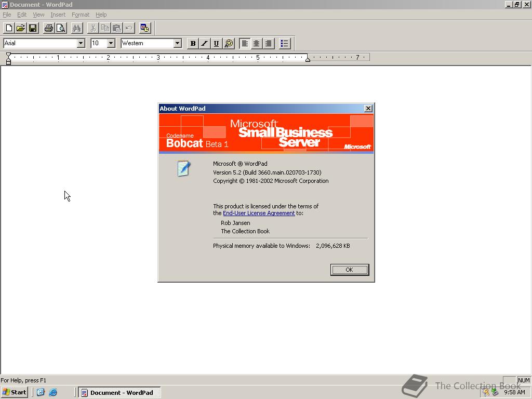Insert Date/Time using the toolbar icon
This screenshot has width=532, height=399.
tap(145, 28)
